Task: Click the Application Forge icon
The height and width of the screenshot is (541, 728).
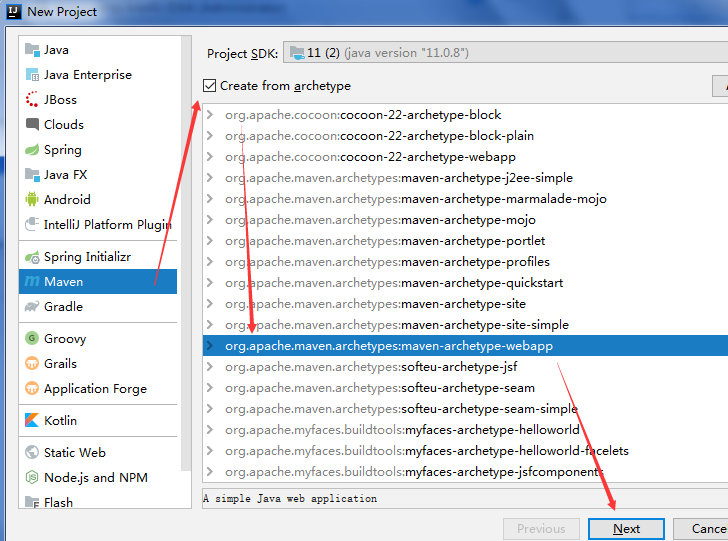Action: click(32, 388)
